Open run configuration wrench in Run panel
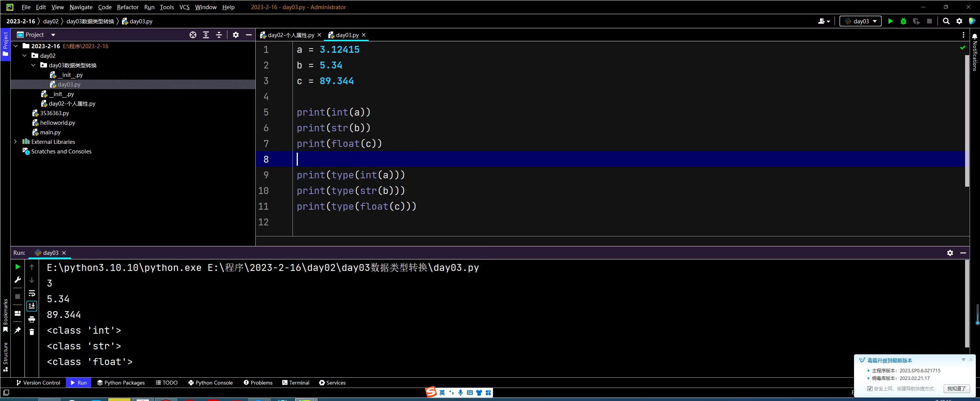Screen dimensions: 980x401 click(18, 280)
